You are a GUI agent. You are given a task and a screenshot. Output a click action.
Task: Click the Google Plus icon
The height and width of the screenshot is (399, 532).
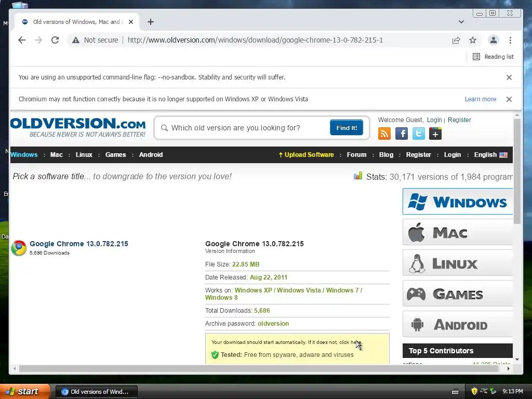435,134
